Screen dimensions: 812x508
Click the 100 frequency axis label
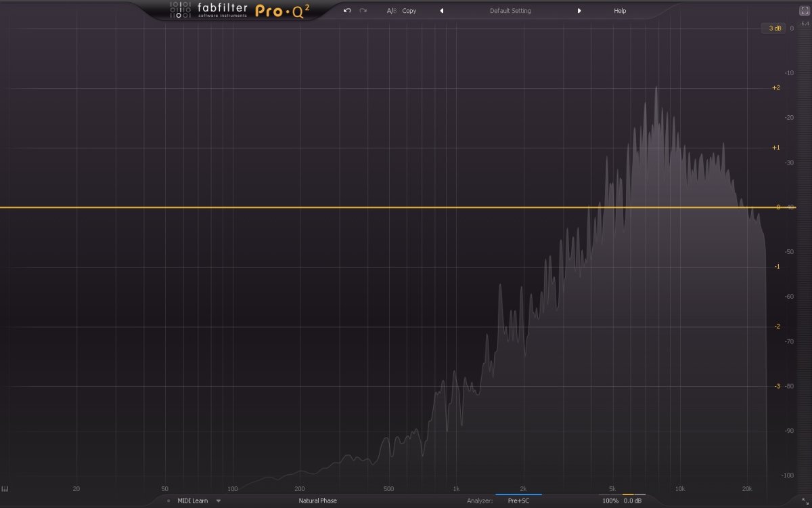(x=232, y=489)
